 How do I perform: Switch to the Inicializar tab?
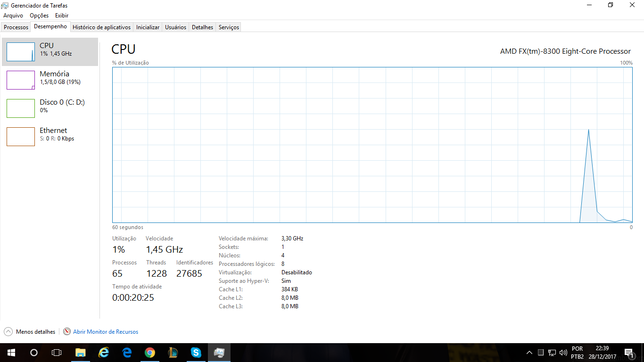click(148, 27)
